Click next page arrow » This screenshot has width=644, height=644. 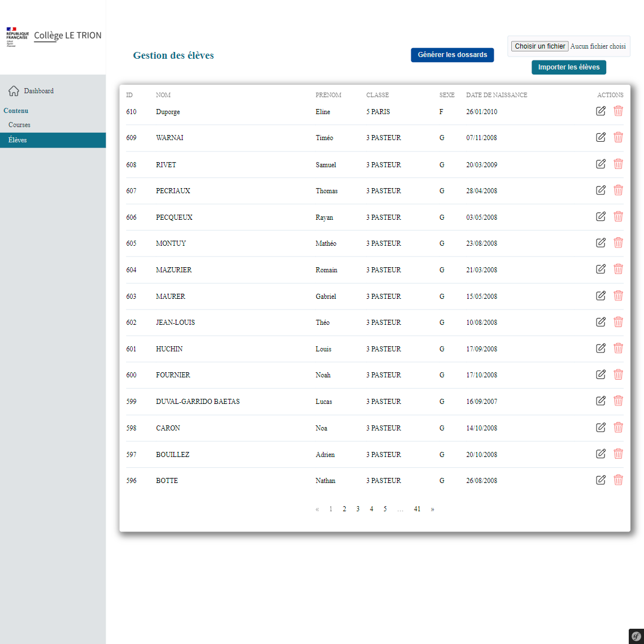[x=432, y=509]
